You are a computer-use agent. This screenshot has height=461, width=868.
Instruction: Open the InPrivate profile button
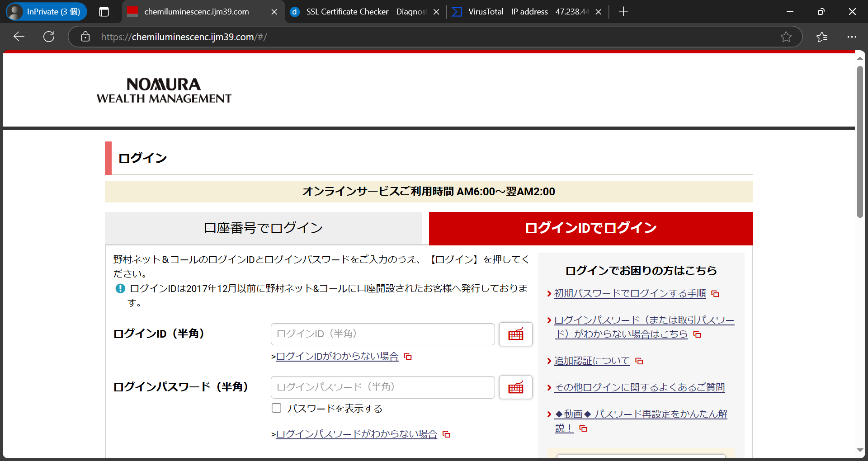coord(47,12)
